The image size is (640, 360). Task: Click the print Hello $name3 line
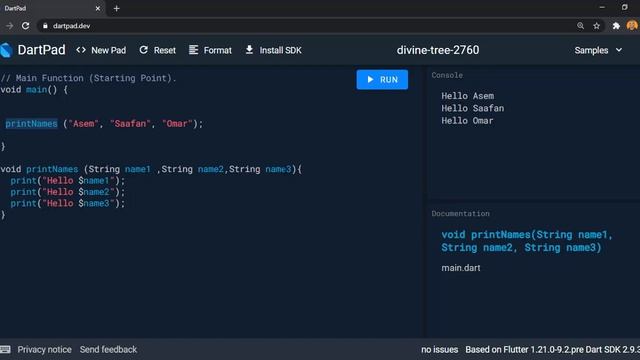[68, 203]
